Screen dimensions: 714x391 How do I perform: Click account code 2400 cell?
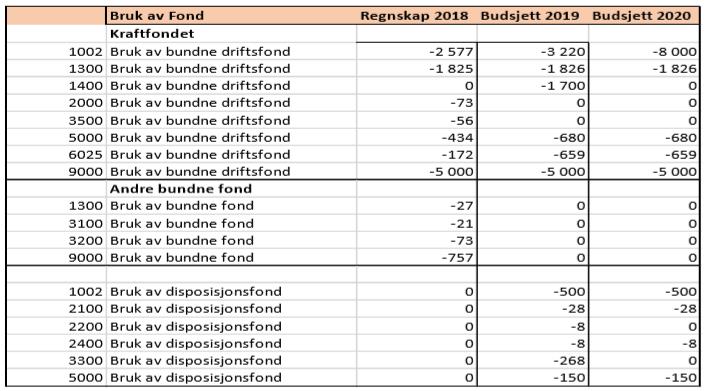tap(56, 344)
